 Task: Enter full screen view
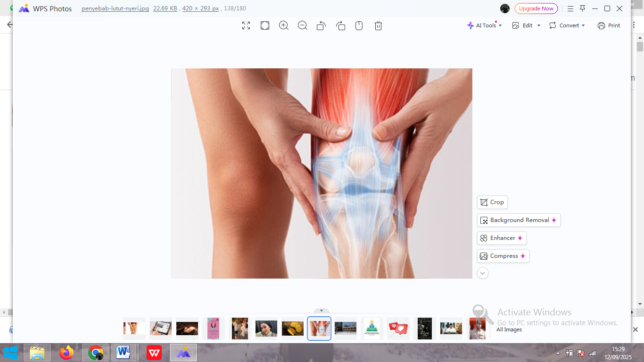click(246, 25)
